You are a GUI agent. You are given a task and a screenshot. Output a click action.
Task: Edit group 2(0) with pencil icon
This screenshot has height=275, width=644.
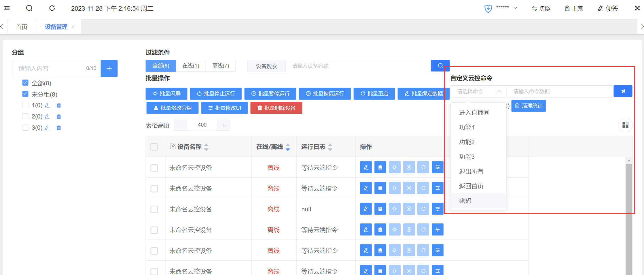pyautogui.click(x=47, y=117)
